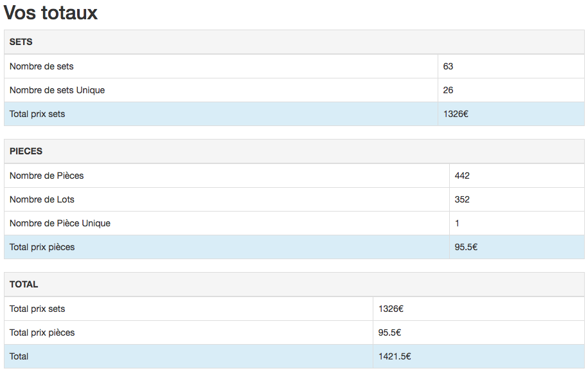Viewport: 588px width, 373px height.
Task: Select the PIECES table header
Action: coord(26,151)
